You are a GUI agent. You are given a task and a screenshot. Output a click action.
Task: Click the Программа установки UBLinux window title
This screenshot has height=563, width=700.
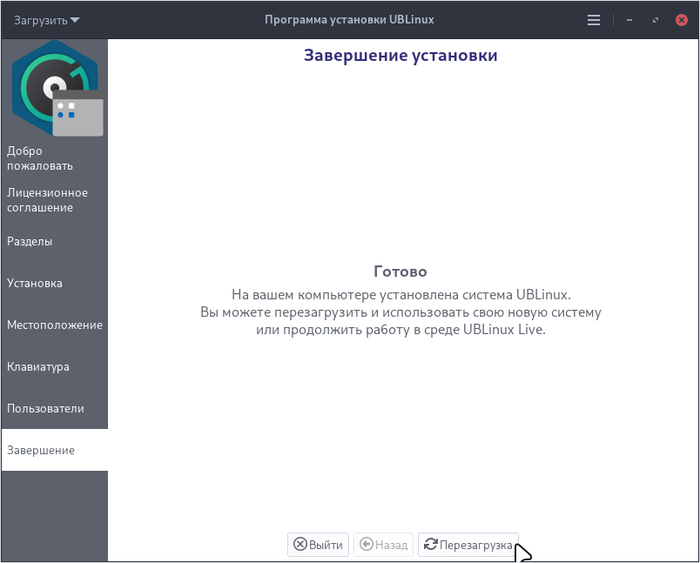click(x=349, y=19)
